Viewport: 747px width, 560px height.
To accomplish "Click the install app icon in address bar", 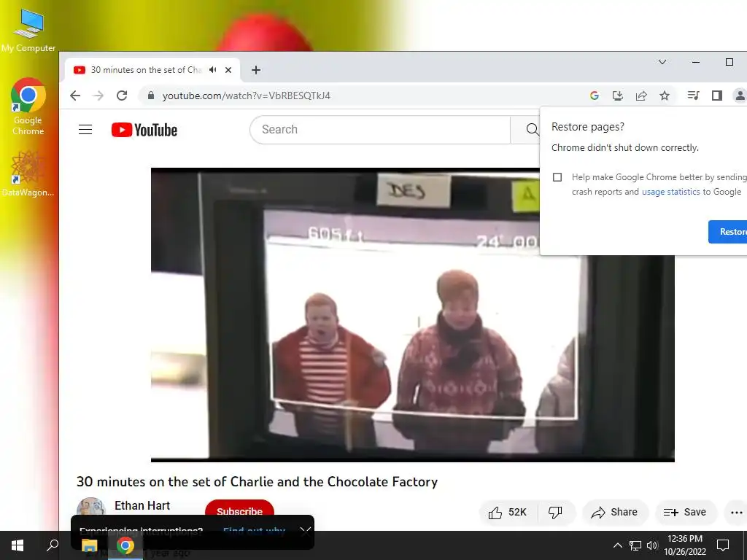I will coord(618,96).
